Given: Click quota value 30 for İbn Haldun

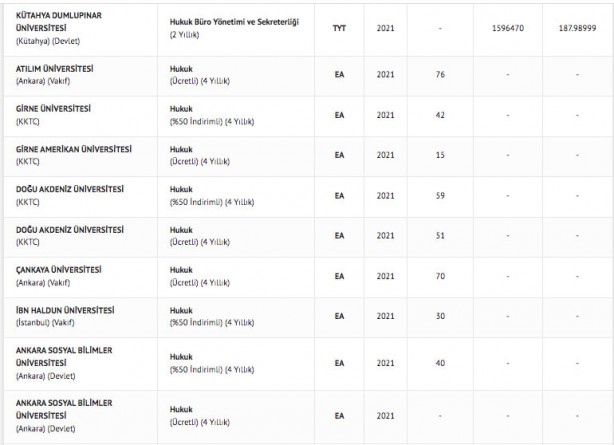Looking at the screenshot, I should click(440, 317).
